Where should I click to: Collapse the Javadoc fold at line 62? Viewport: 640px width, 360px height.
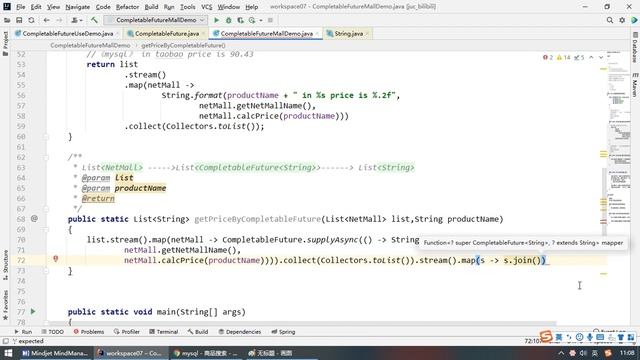[x=46, y=157]
